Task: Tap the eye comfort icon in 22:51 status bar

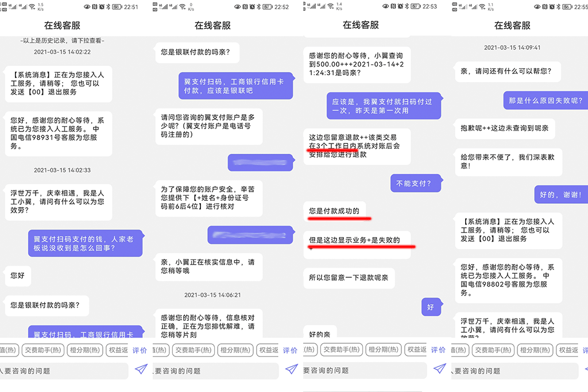Action: (87, 7)
